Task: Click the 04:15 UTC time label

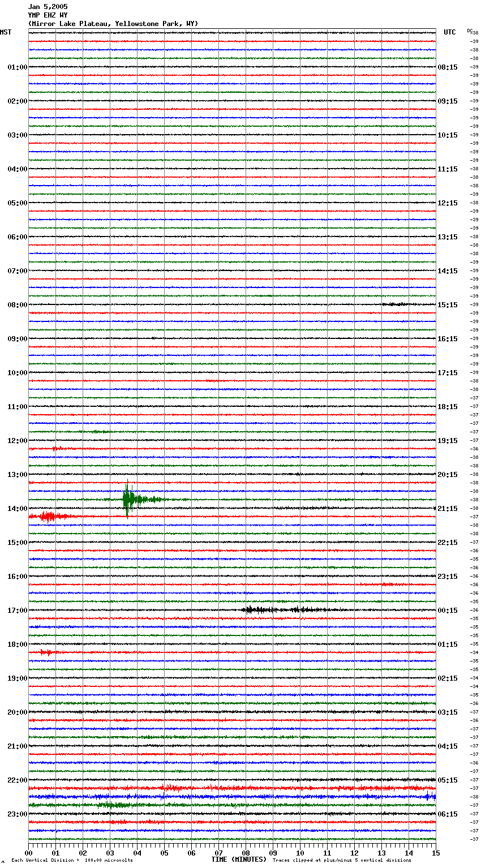Action: [x=448, y=746]
